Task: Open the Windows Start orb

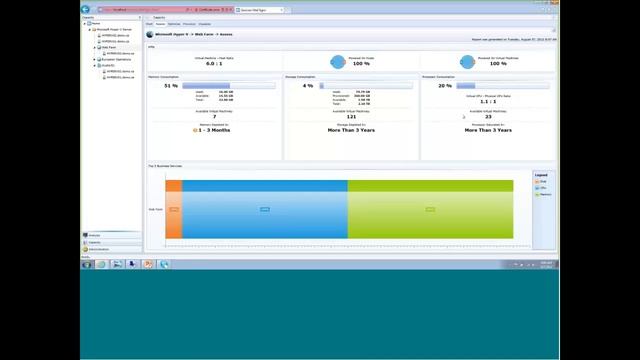Action: click(87, 264)
